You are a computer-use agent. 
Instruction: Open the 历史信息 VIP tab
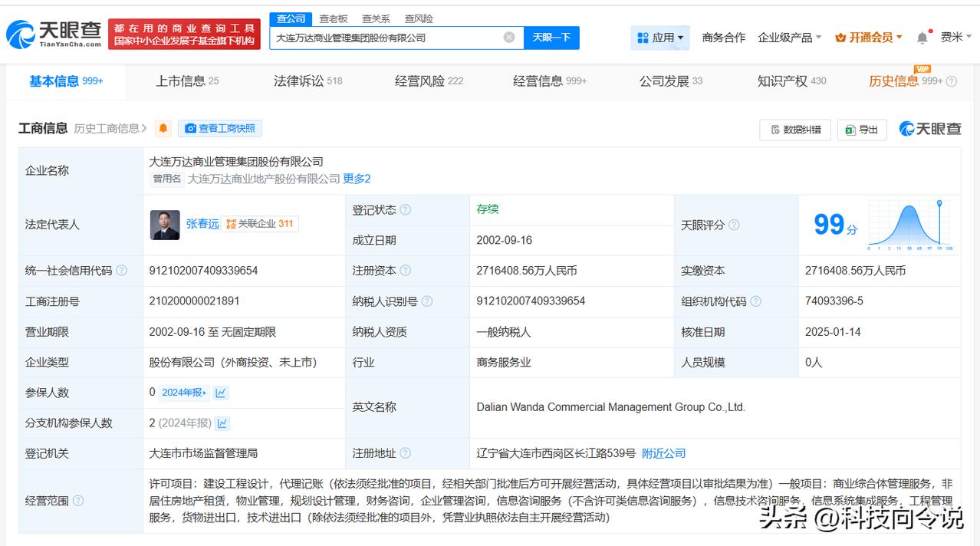tap(906, 81)
